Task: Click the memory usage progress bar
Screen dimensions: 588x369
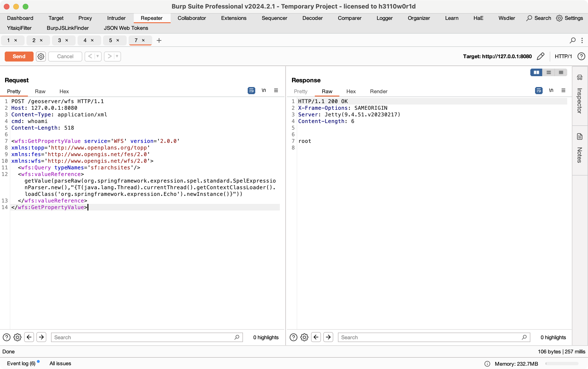Action: tap(562, 364)
